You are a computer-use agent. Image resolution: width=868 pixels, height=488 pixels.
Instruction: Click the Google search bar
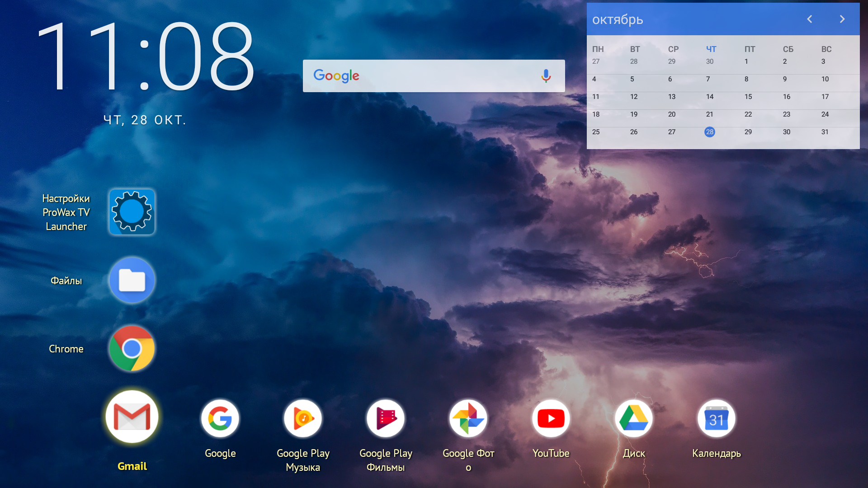click(x=434, y=76)
